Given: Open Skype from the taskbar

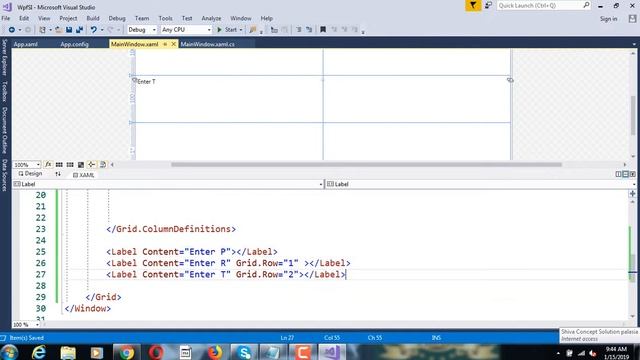Looking at the screenshot, I should pyautogui.click(x=244, y=352).
